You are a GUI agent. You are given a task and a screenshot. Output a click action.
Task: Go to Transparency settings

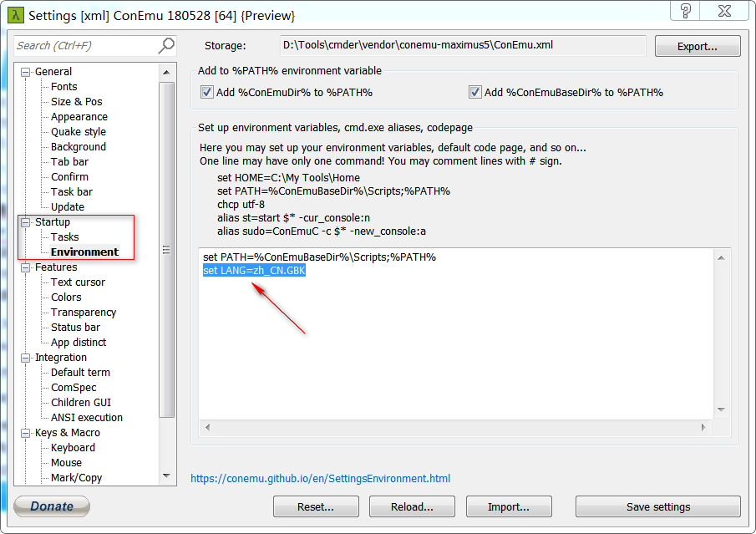[x=84, y=312]
